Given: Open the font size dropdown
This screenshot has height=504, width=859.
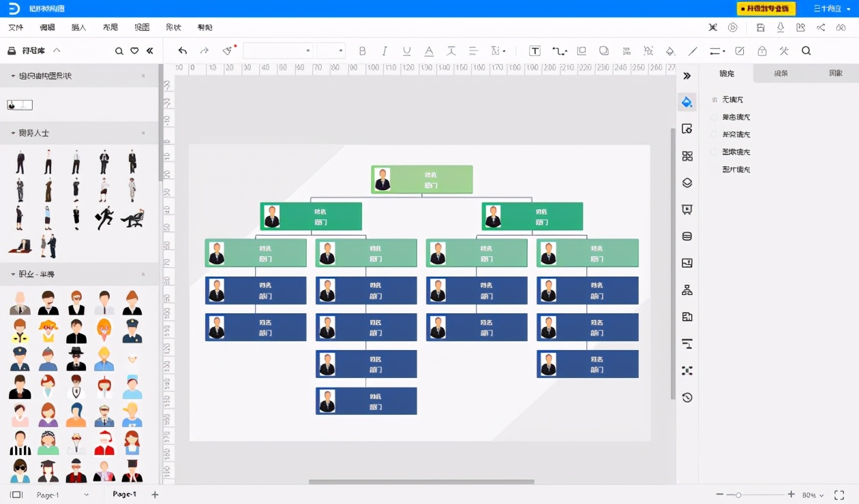Looking at the screenshot, I should click(331, 51).
